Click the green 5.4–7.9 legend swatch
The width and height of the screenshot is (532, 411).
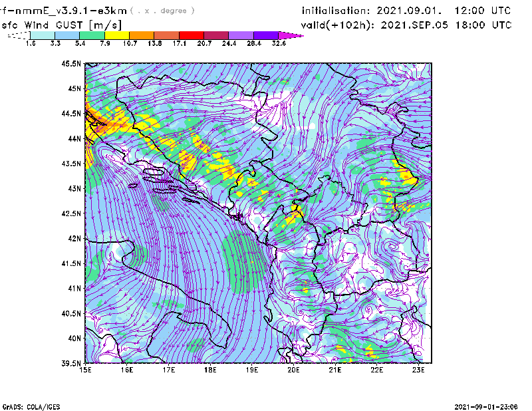(x=92, y=35)
